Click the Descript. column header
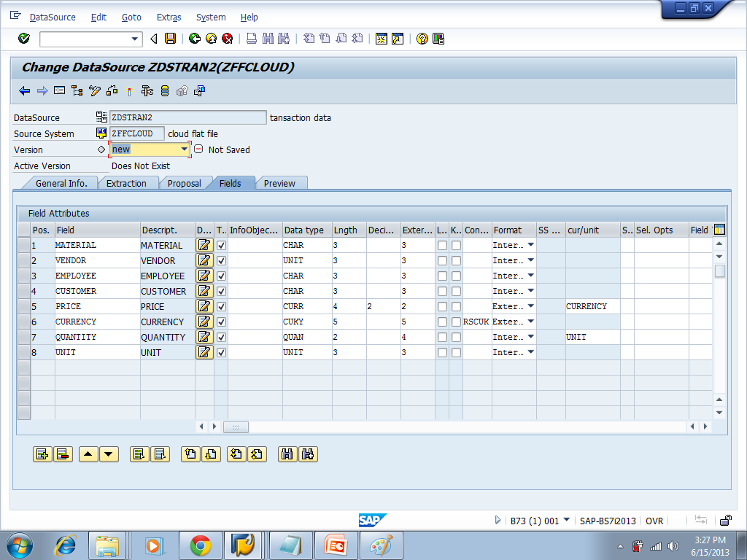This screenshot has height=560, width=747. pos(168,230)
